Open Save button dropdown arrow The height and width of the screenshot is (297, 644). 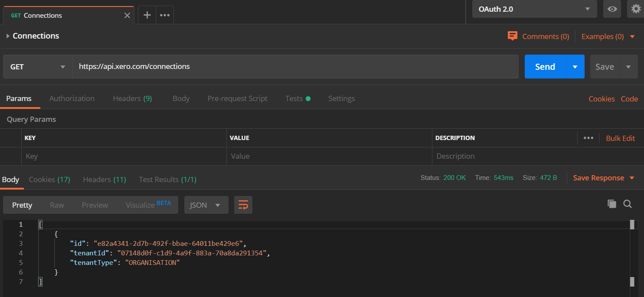coord(628,67)
